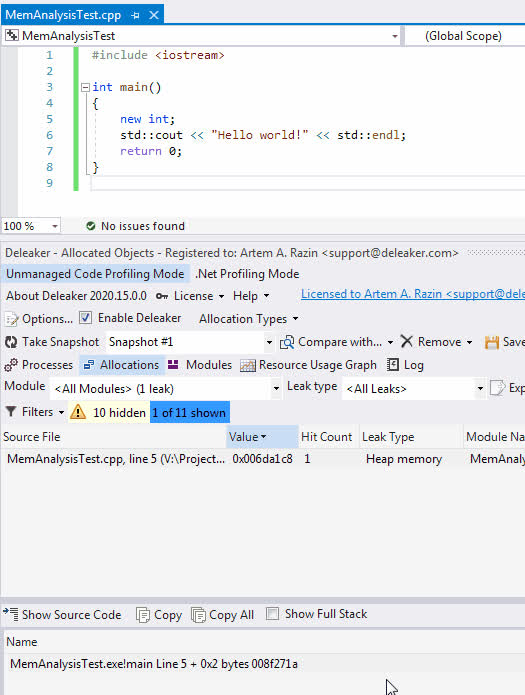Click the Copy icon
Image resolution: width=525 pixels, height=695 pixels.
(143, 615)
